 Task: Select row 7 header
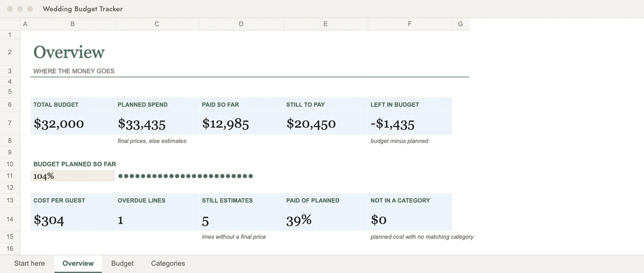(10, 123)
